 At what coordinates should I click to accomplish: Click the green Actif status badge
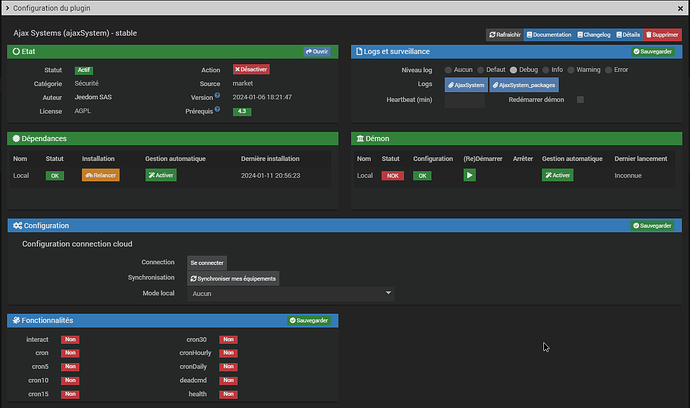[x=84, y=70]
